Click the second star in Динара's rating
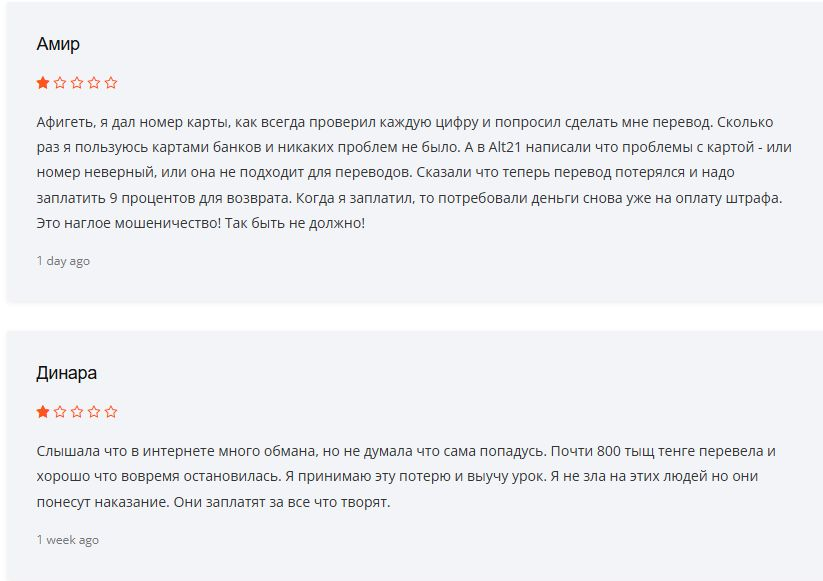 click(x=60, y=412)
